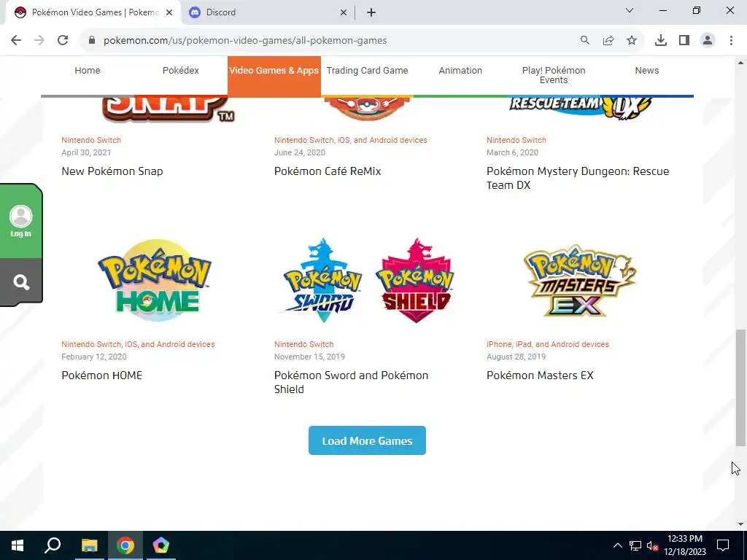
Task: Close the Discord tab
Action: tap(344, 12)
